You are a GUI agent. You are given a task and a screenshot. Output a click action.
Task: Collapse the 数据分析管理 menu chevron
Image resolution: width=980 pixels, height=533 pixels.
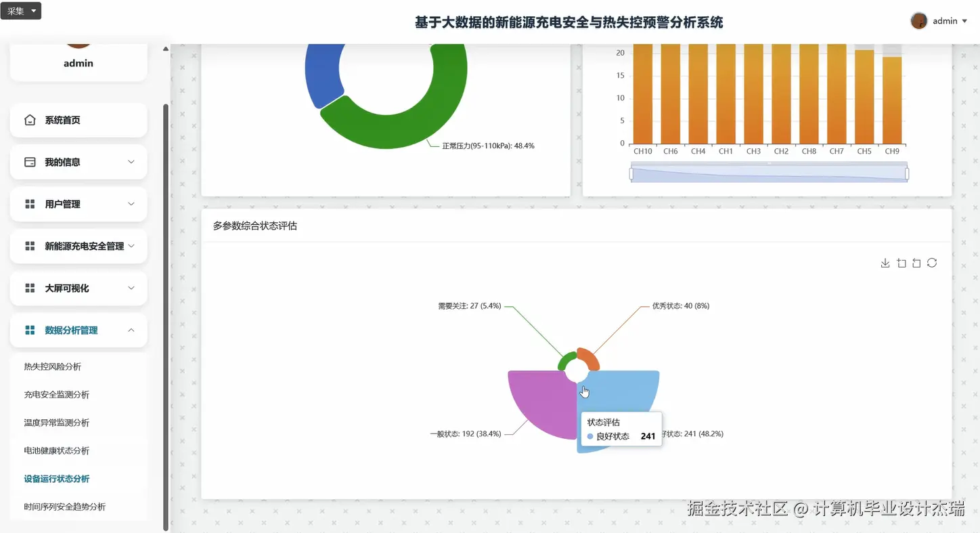[131, 330]
